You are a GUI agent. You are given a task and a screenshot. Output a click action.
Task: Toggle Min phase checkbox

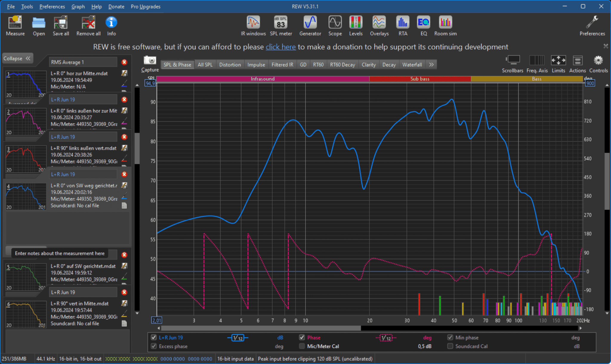(x=450, y=337)
